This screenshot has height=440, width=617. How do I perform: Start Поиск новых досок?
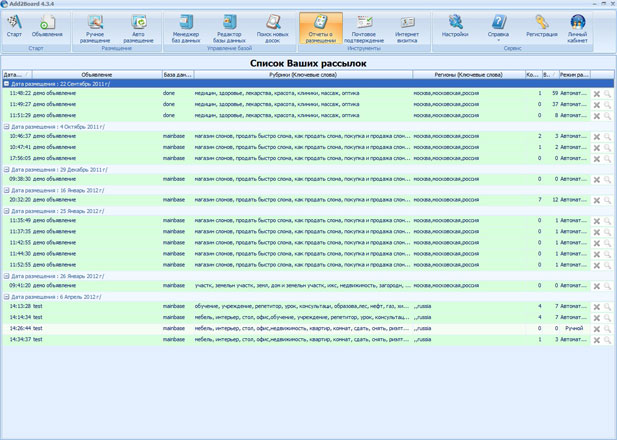273,28
